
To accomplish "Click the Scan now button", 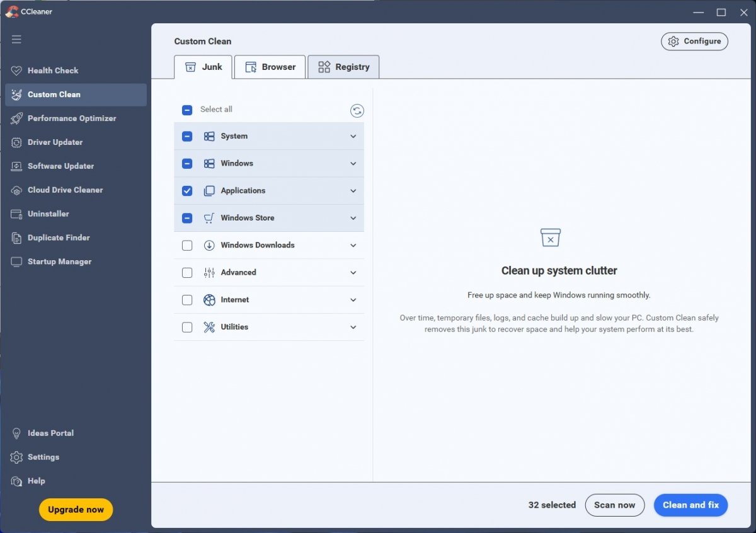I will 614,505.
